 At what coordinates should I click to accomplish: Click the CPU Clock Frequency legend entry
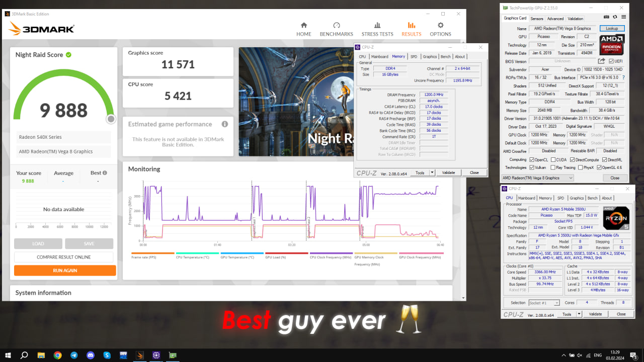click(x=331, y=255)
